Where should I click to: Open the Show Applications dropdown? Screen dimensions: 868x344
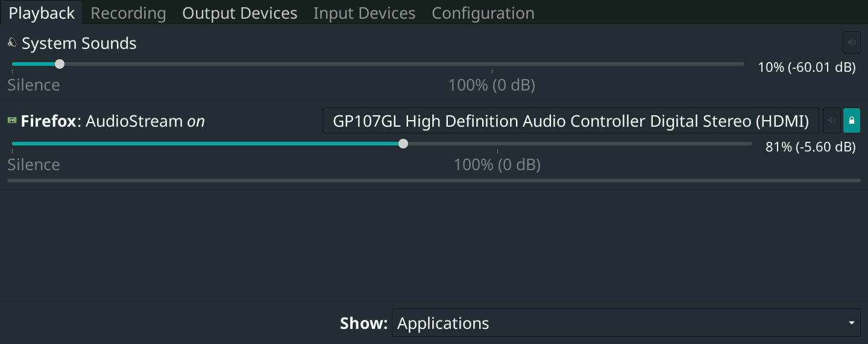[627, 323]
